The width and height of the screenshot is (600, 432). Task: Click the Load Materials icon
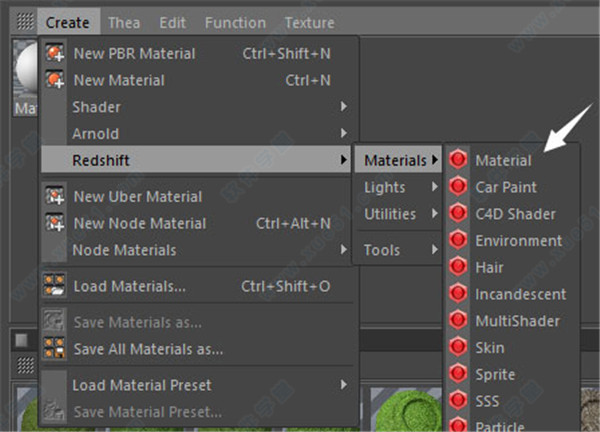(55, 287)
